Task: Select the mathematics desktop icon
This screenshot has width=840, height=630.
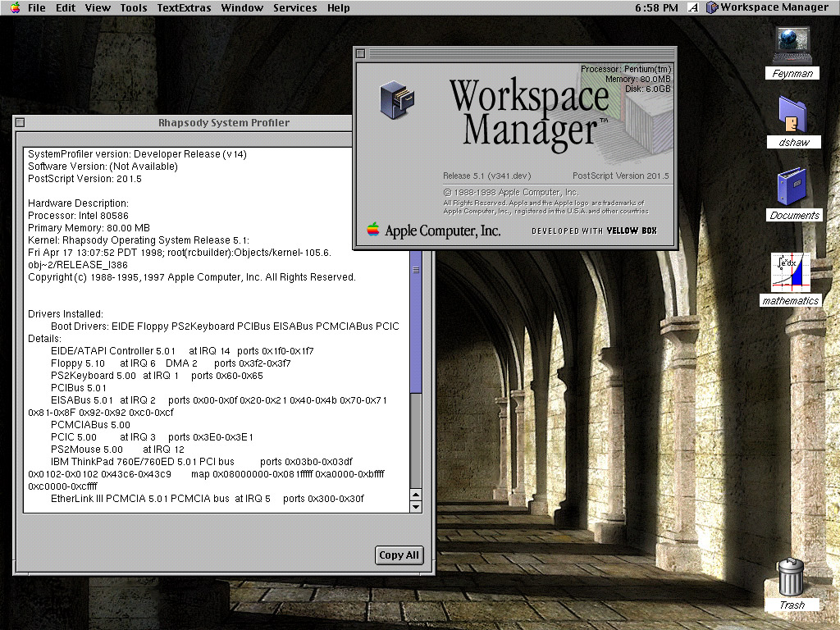Action: pos(791,279)
